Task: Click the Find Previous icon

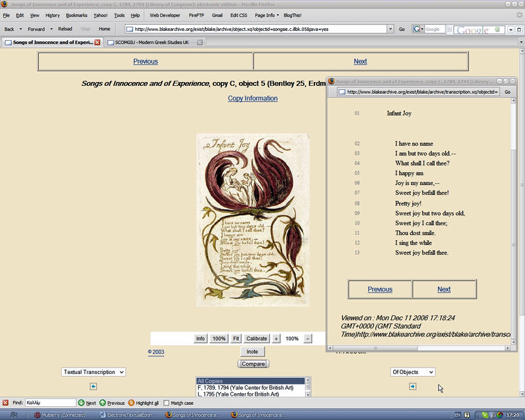Action: click(102, 403)
